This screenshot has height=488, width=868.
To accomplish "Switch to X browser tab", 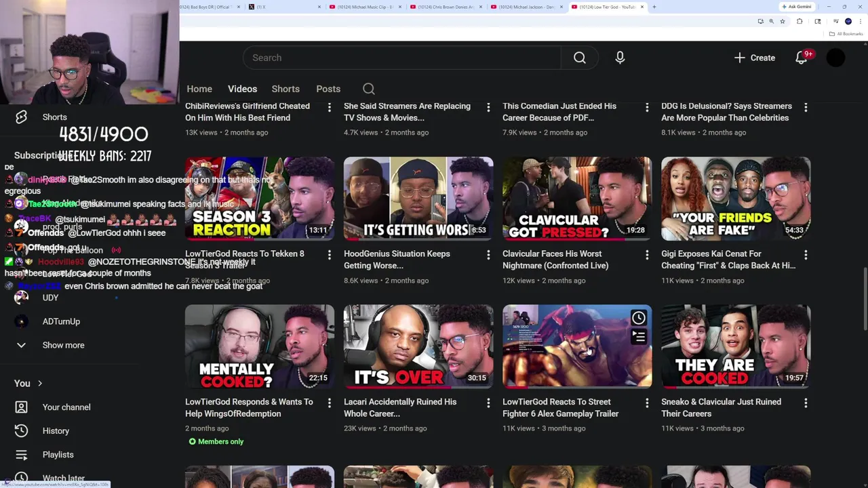I will [285, 7].
